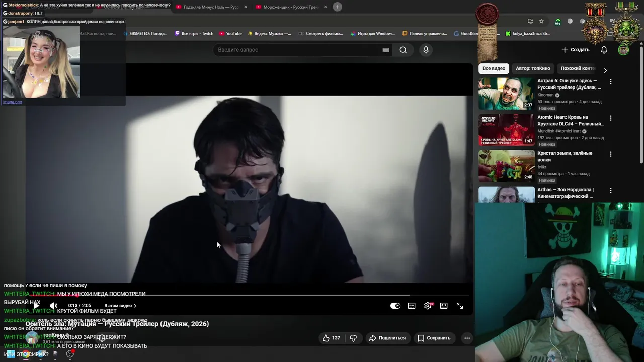This screenshot has width=644, height=362.
Task: Open 'Яндекс Музыка' bookmark
Action: pyautogui.click(x=269, y=34)
